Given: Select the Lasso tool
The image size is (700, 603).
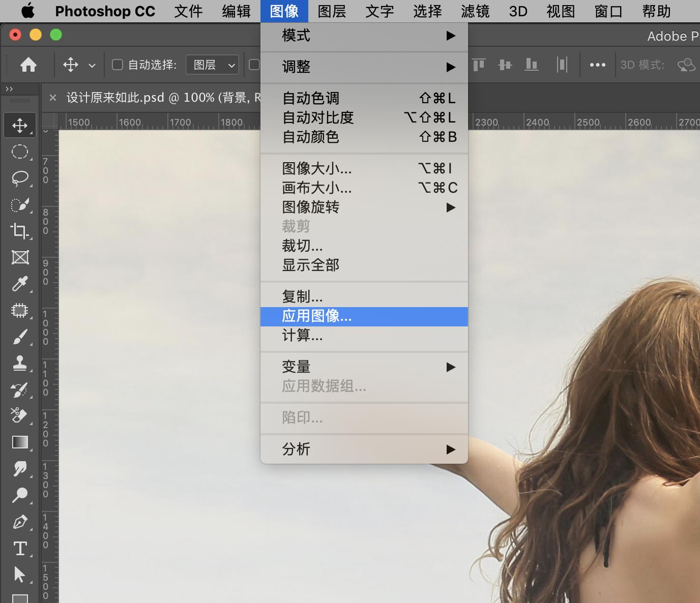Looking at the screenshot, I should coord(20,178).
